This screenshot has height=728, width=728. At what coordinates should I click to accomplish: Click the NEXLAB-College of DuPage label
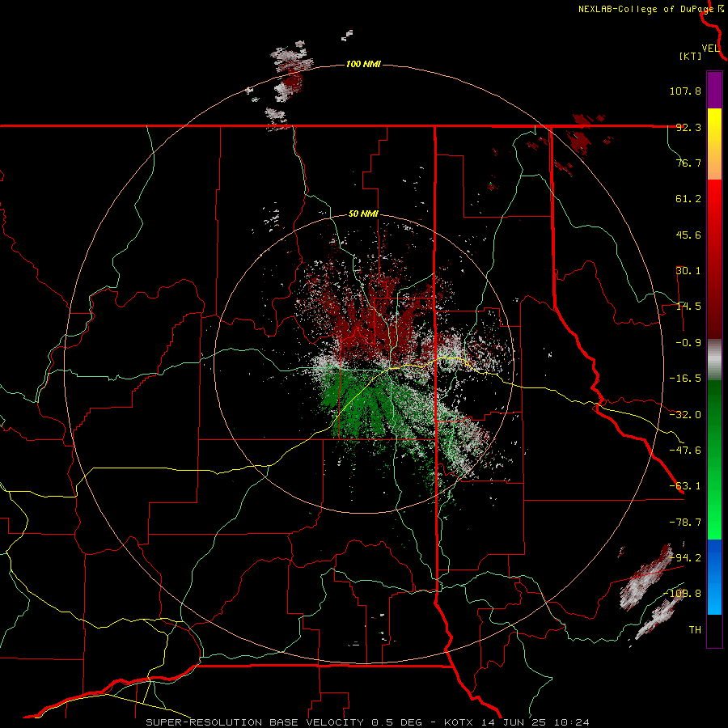(x=645, y=9)
